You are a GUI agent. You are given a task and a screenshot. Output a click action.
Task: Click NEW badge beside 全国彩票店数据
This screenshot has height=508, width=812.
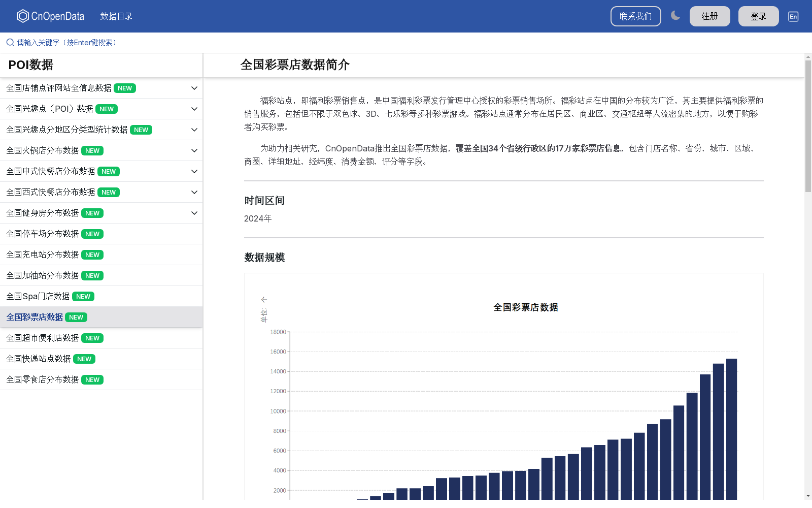76,317
